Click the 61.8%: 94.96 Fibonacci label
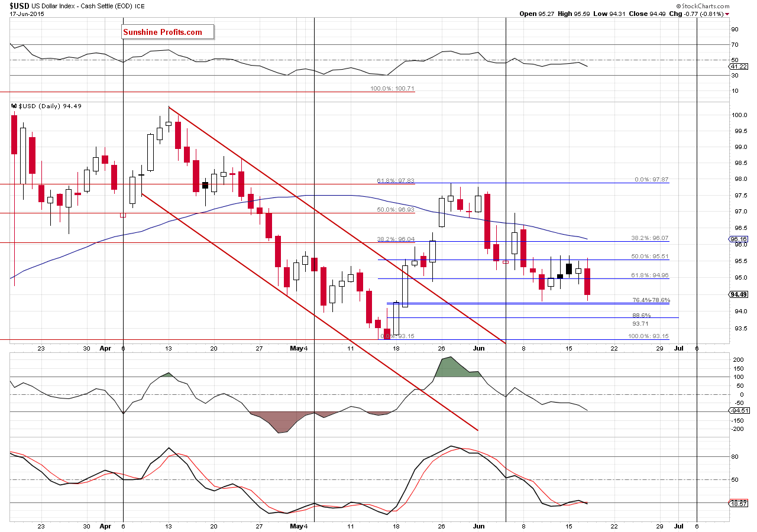This screenshot has width=757, height=532. pos(649,275)
